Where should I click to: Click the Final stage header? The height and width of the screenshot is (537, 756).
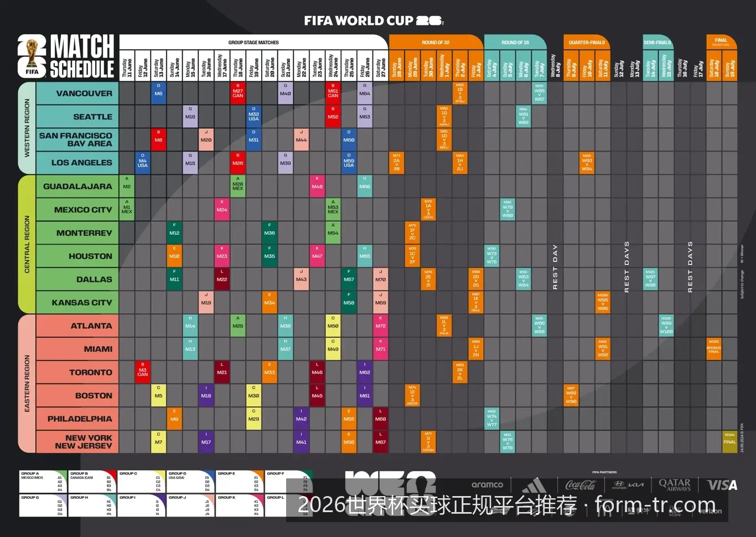pyautogui.click(x=721, y=41)
